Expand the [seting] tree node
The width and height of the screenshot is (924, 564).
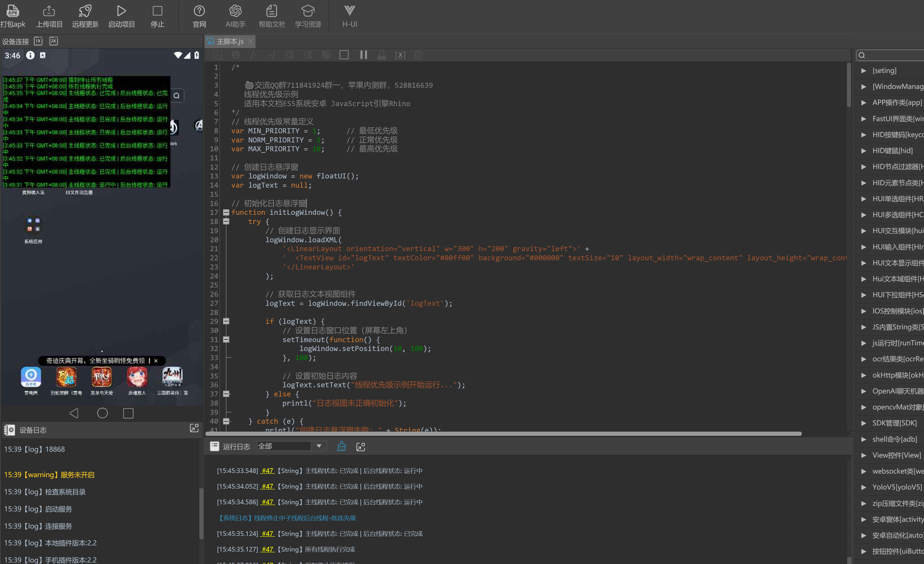click(864, 71)
